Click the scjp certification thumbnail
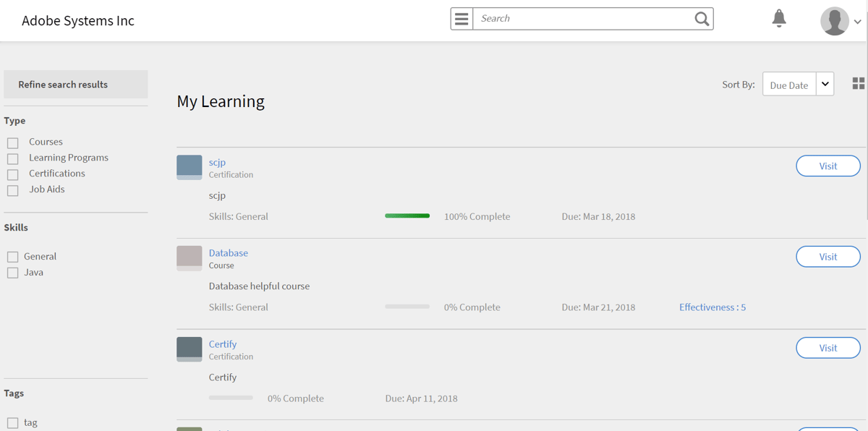868x431 pixels. 189,167
